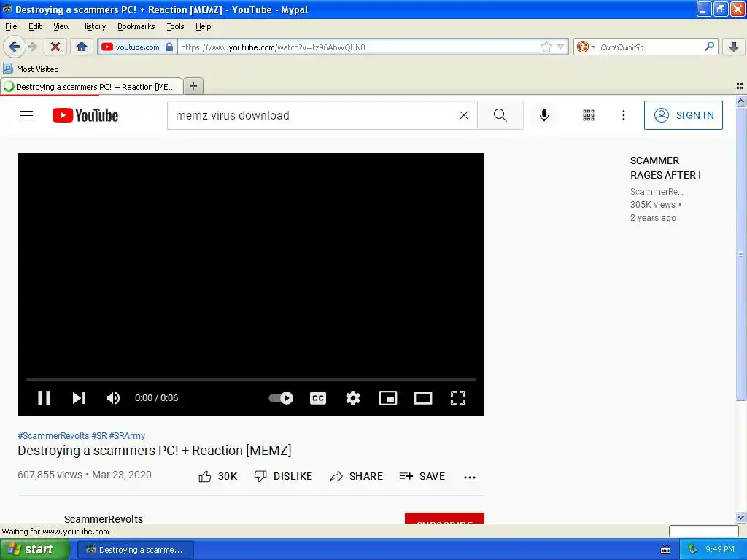Viewport: 747px width, 560px height.
Task: Share the video via SHARE button
Action: [356, 476]
